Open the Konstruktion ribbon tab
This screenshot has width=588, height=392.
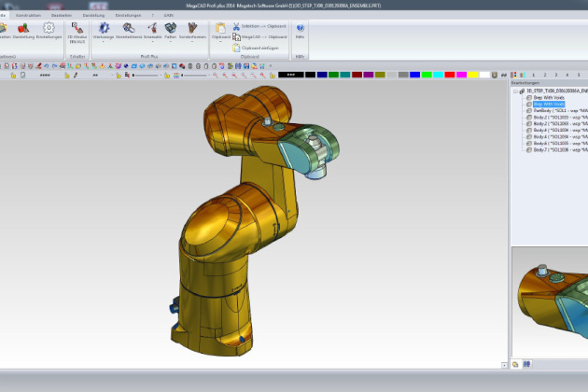point(29,16)
